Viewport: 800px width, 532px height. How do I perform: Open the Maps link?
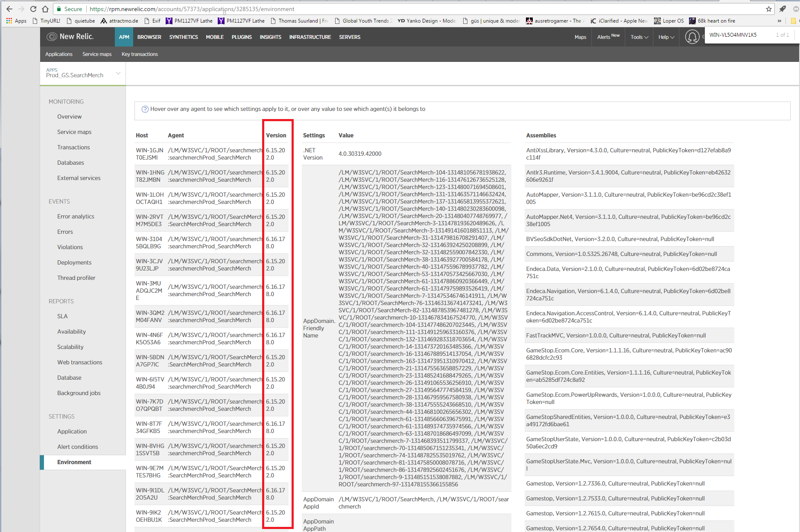tap(580, 37)
